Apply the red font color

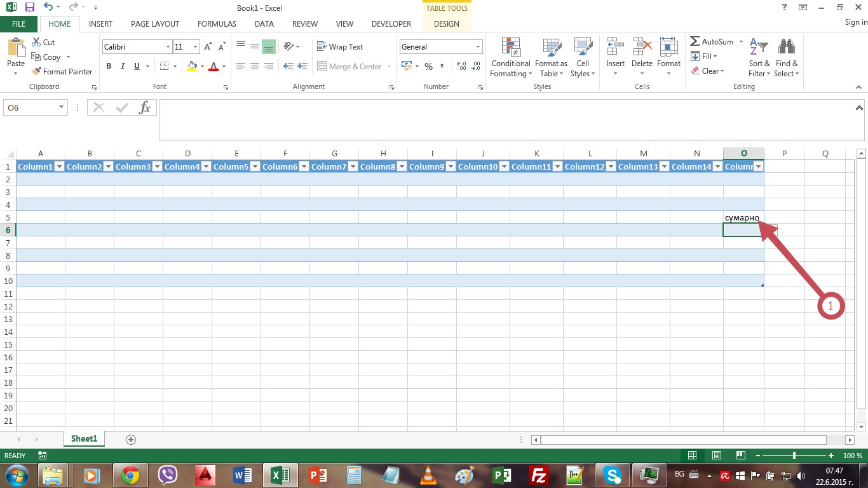pyautogui.click(x=214, y=66)
